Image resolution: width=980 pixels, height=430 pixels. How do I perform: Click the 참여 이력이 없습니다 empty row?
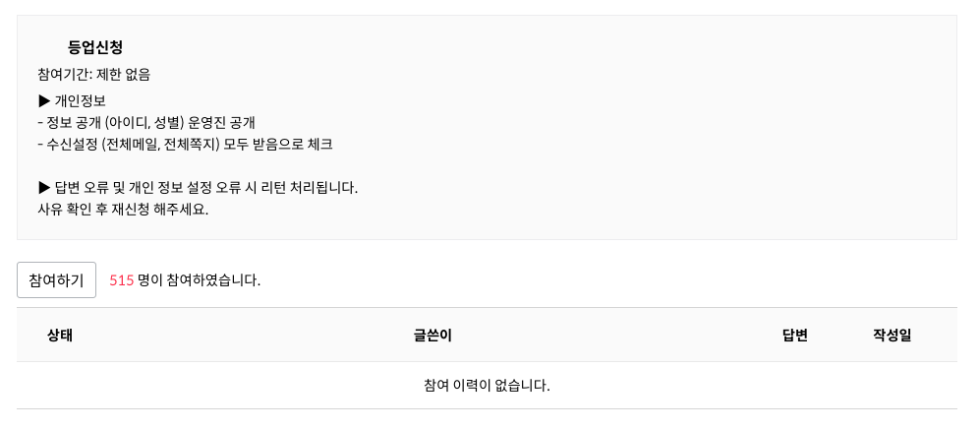tap(487, 385)
